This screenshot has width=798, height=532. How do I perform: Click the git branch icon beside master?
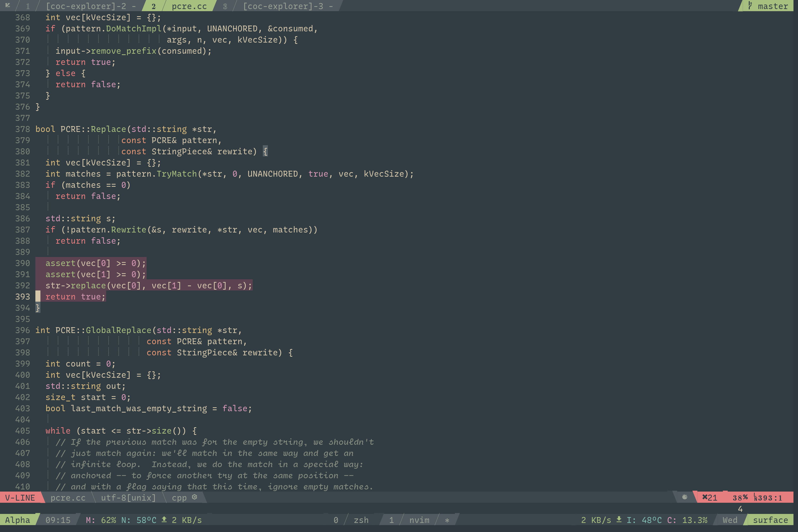[x=750, y=6]
